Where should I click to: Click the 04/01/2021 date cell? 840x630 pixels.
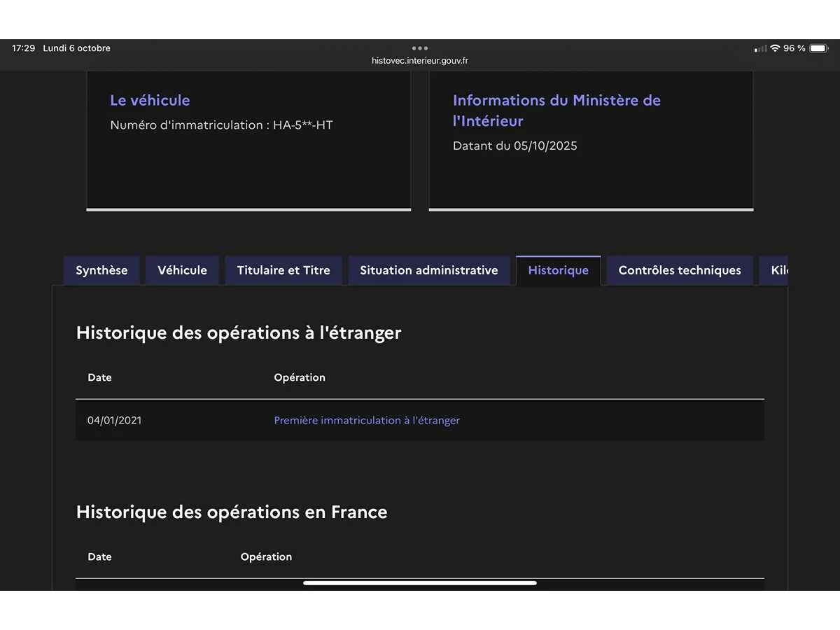[x=114, y=421]
